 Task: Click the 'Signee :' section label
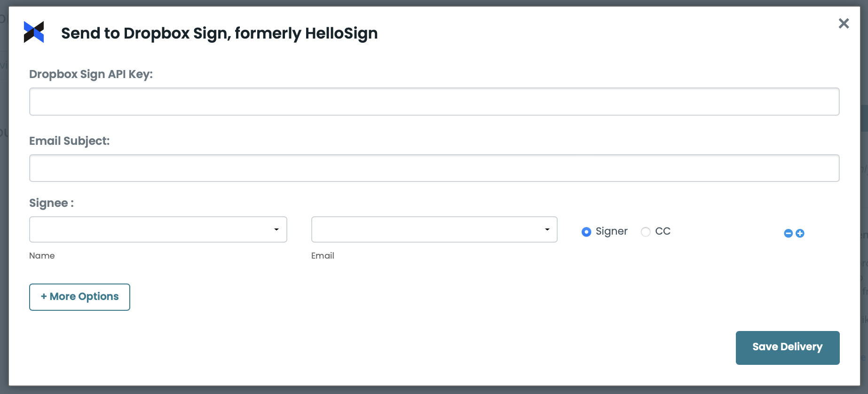pyautogui.click(x=51, y=203)
